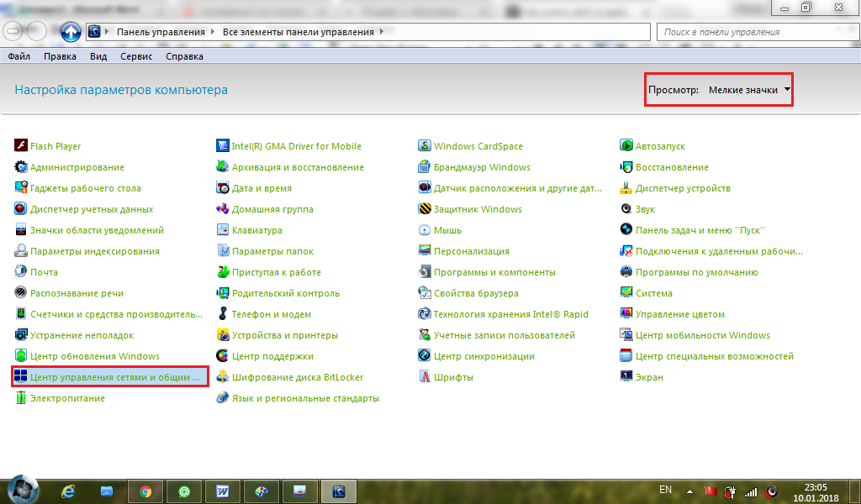Click the Телефон и модем icon
The image size is (861, 504).
click(222, 313)
